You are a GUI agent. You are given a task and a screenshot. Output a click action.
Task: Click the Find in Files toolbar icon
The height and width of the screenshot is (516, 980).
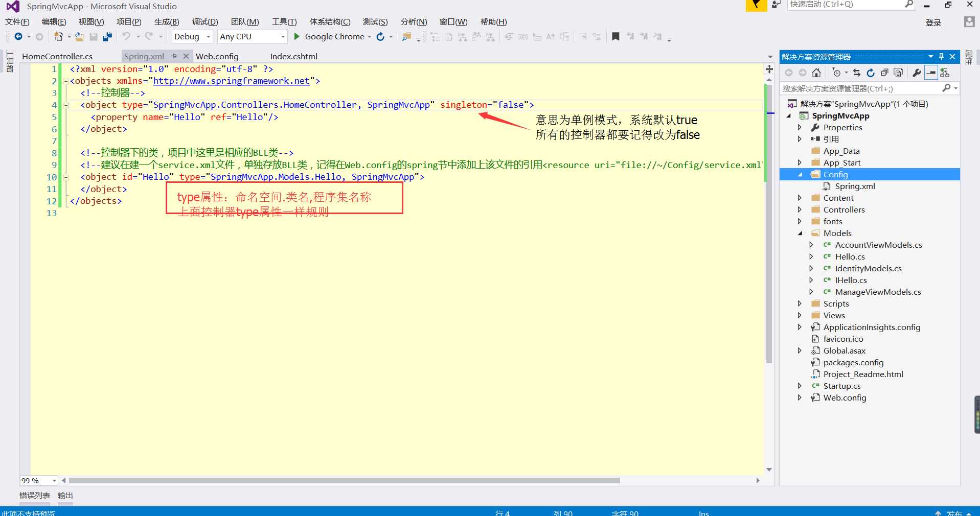tap(406, 36)
